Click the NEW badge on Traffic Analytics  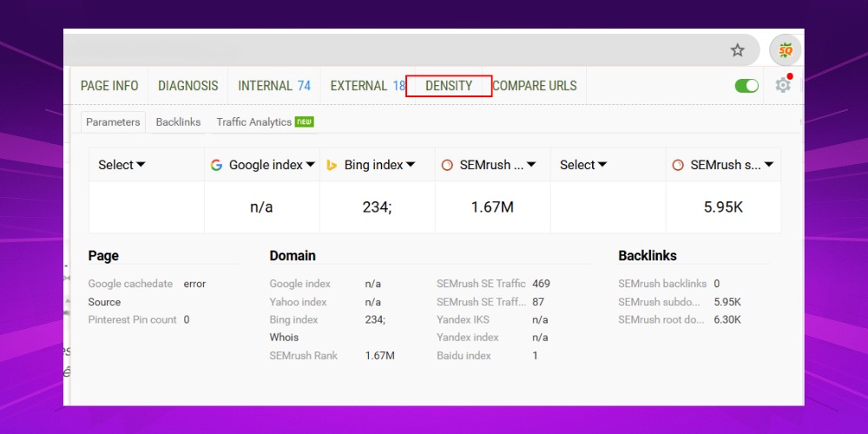(x=305, y=122)
